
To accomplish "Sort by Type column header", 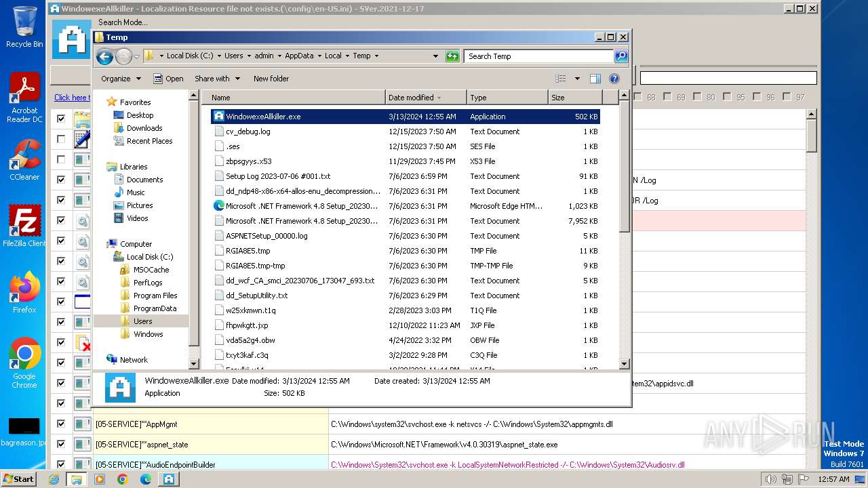I will coord(507,98).
